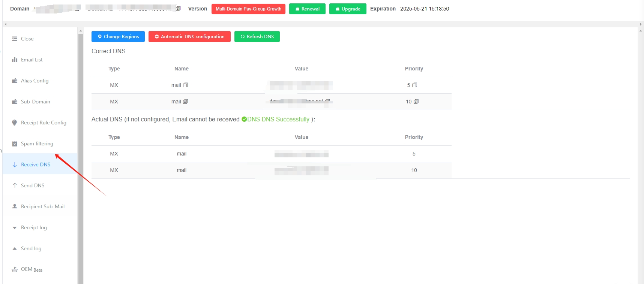Click the Value header in Actual DNS table

coord(301,137)
